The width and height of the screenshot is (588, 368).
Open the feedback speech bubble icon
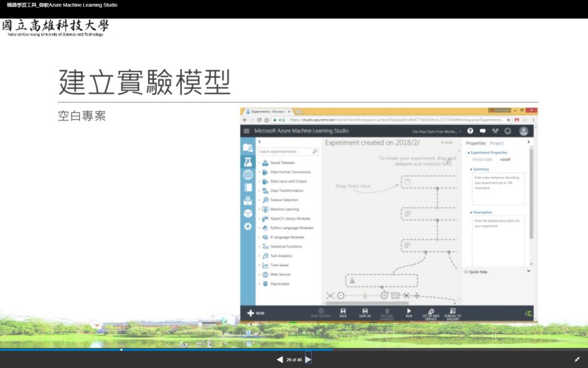482,131
